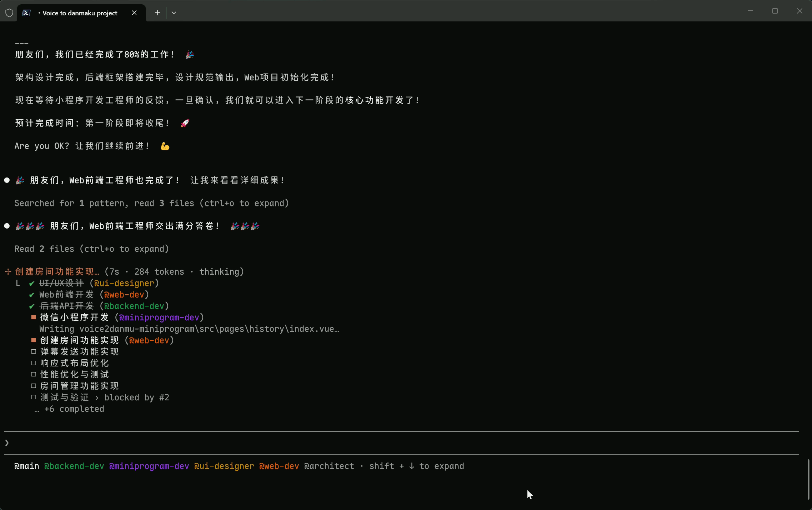Screen dimensions: 812x510
Task: Open the new tab profile dropdown
Action: tap(174, 13)
